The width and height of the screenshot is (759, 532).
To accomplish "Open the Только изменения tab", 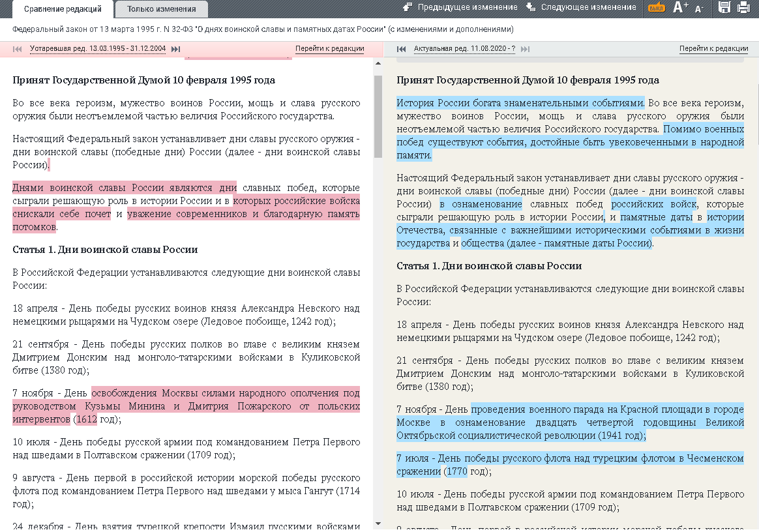I will click(161, 8).
